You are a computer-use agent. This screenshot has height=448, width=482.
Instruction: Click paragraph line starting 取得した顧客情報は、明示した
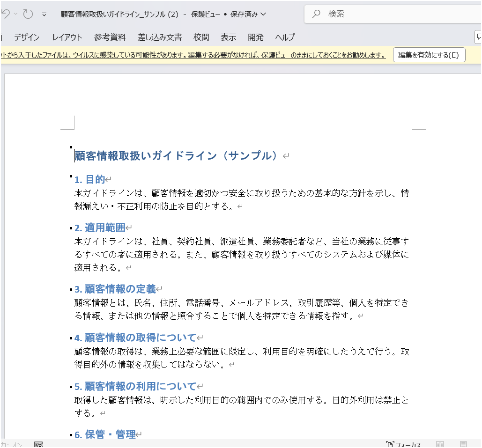click(x=242, y=400)
